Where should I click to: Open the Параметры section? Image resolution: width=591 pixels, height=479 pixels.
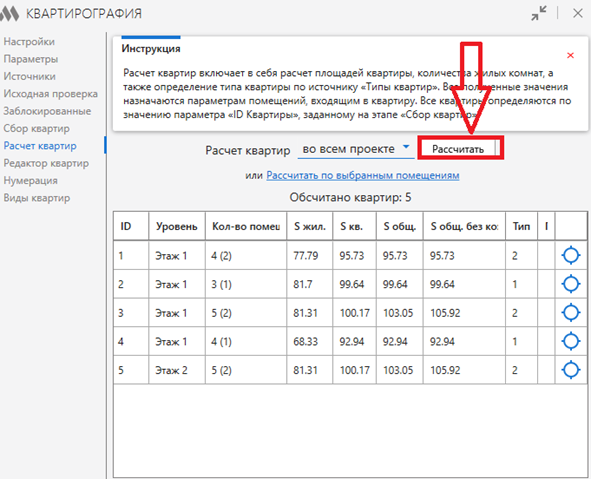(x=31, y=59)
